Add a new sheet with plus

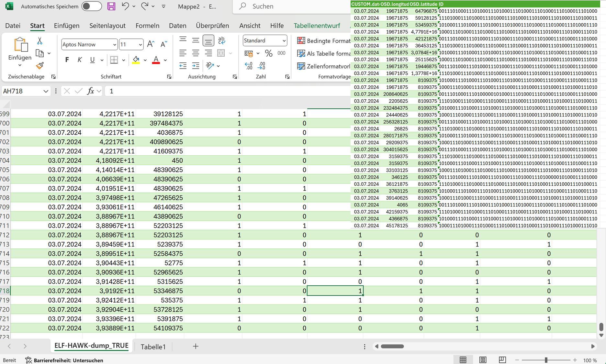pyautogui.click(x=196, y=346)
